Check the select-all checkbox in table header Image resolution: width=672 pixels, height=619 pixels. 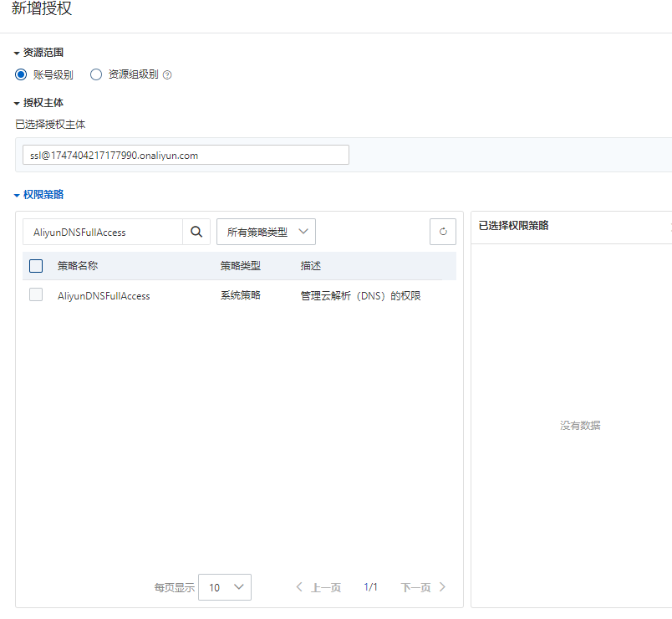pos(36,266)
